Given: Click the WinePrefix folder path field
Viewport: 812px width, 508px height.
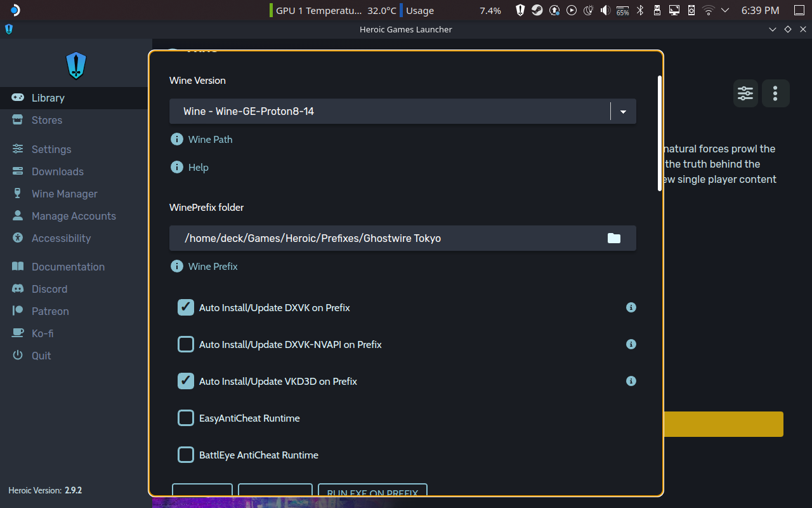Looking at the screenshot, I should pos(403,238).
